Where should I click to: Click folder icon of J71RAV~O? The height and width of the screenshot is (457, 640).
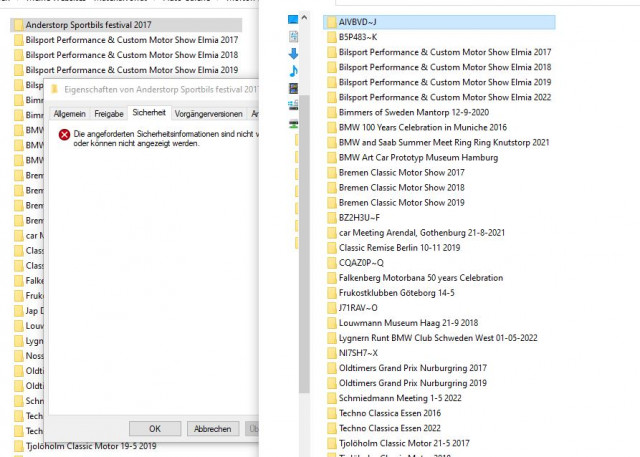pos(331,308)
